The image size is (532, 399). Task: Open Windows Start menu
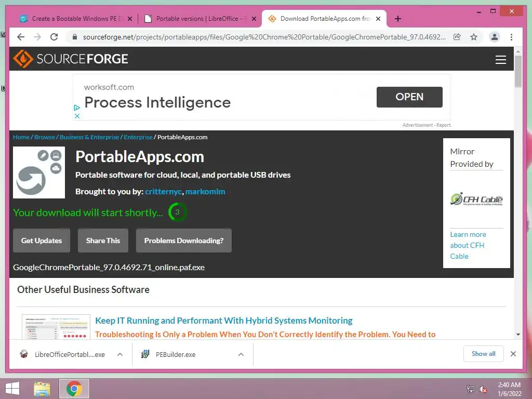coord(12,389)
